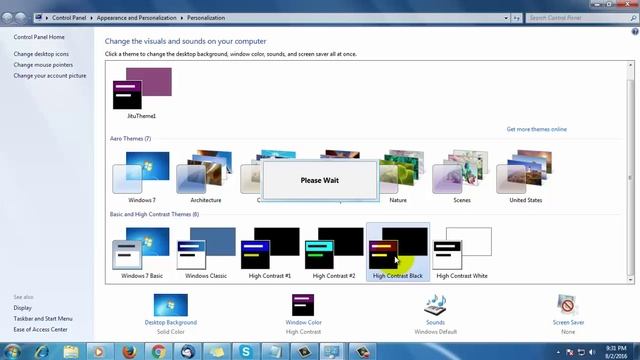Click the High Contrast Black theme
The image size is (640, 360).
(x=398, y=253)
